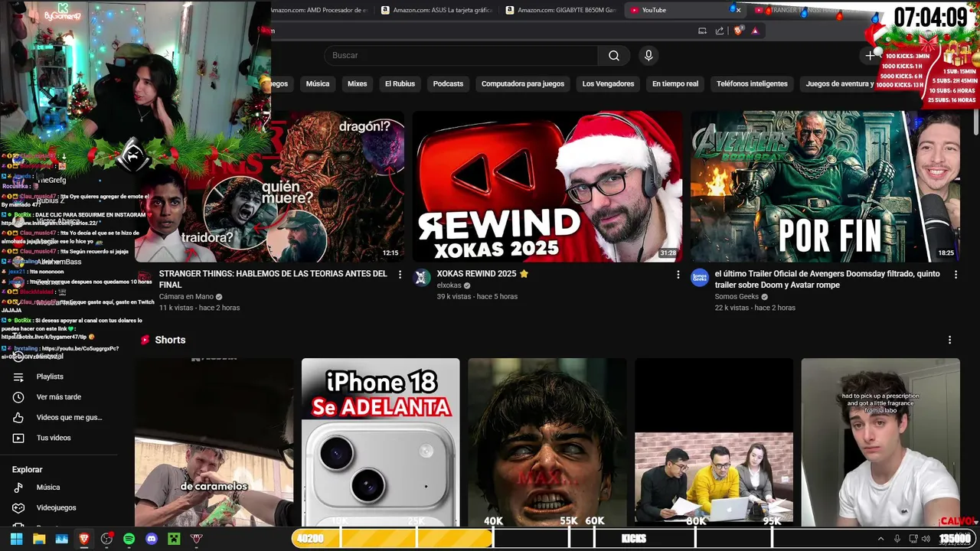Click the search magnifier button

(613, 55)
